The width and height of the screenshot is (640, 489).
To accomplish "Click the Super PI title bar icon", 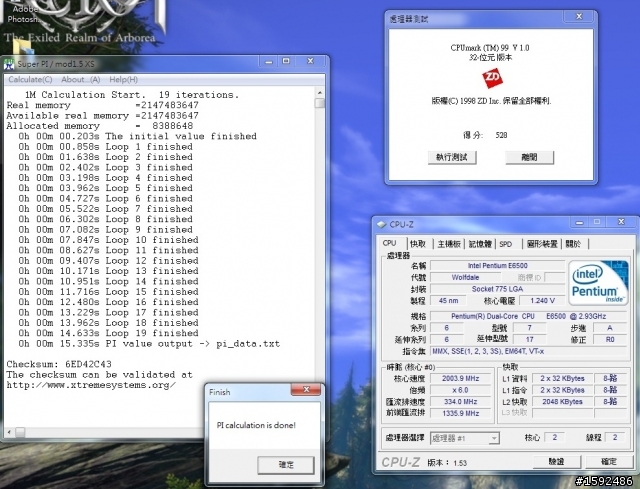I will pyautogui.click(x=9, y=64).
